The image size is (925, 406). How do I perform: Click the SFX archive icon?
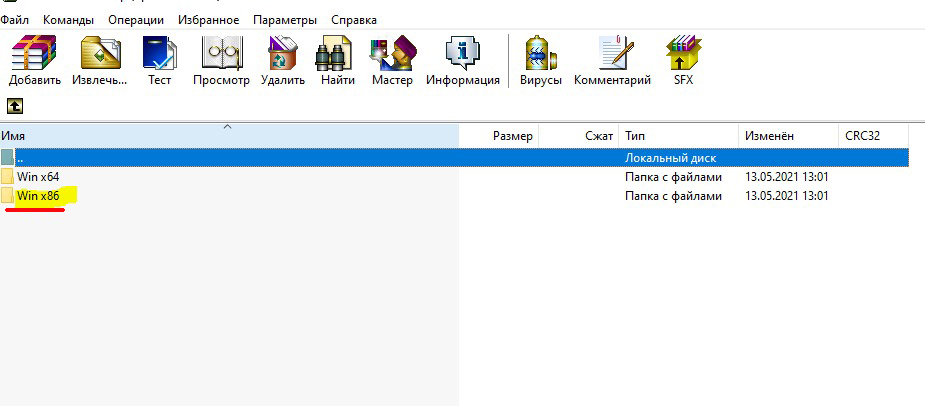683,58
